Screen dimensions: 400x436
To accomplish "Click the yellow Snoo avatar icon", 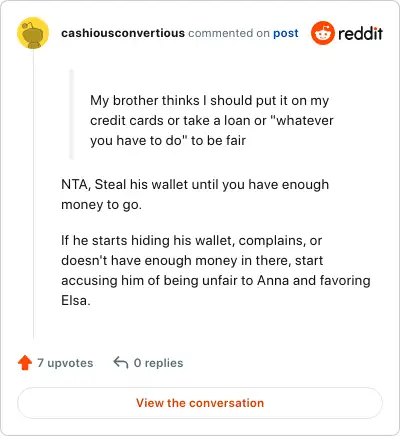I will [x=33, y=33].
